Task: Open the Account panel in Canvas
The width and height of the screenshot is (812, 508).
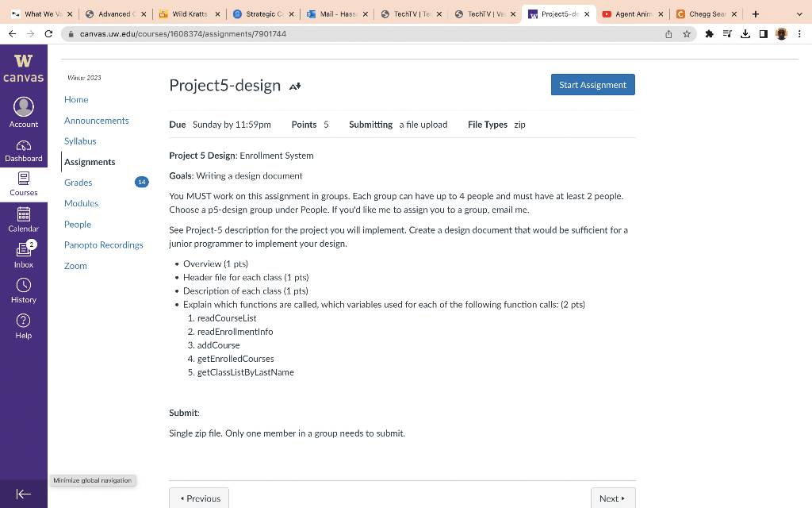Action: coord(24,113)
